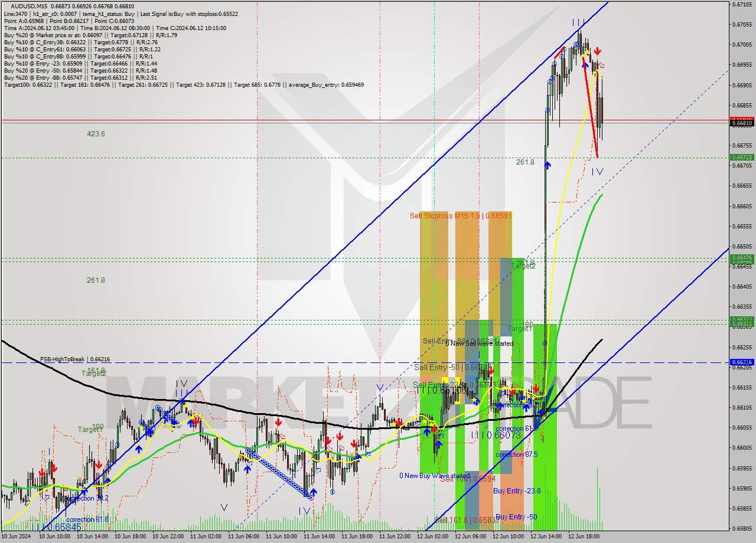Click the blue 0.66216 price axis tag

pyautogui.click(x=743, y=362)
